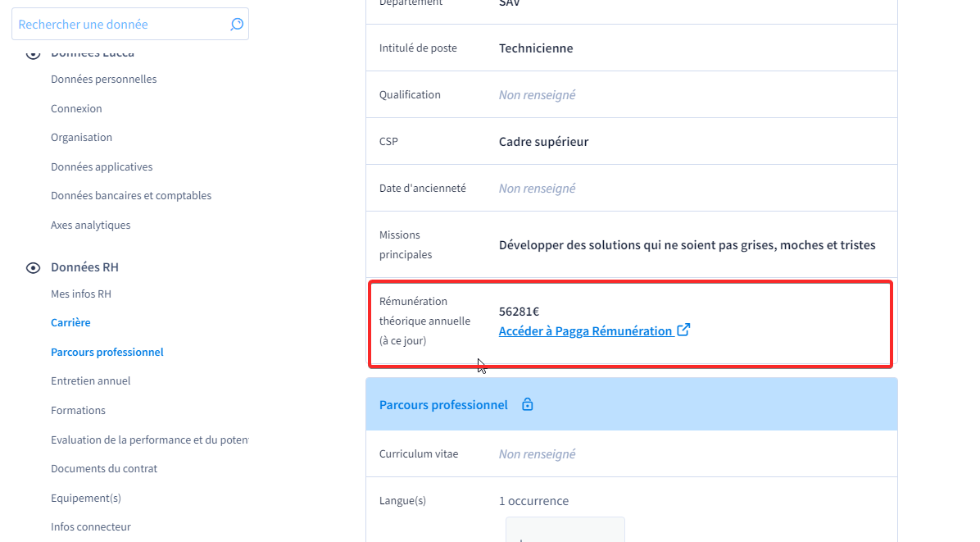The image size is (980, 542).
Task: Select Données personnelles in sidebar
Action: (104, 79)
